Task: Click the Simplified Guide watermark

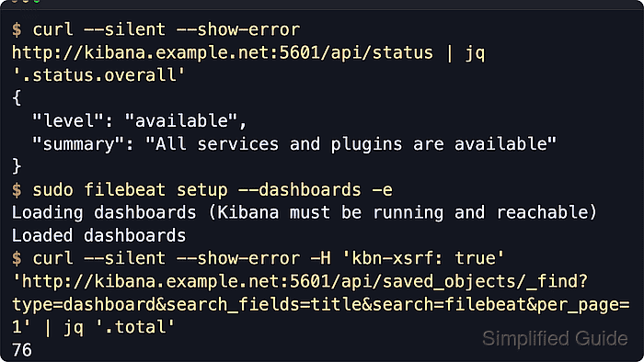Action: point(555,339)
